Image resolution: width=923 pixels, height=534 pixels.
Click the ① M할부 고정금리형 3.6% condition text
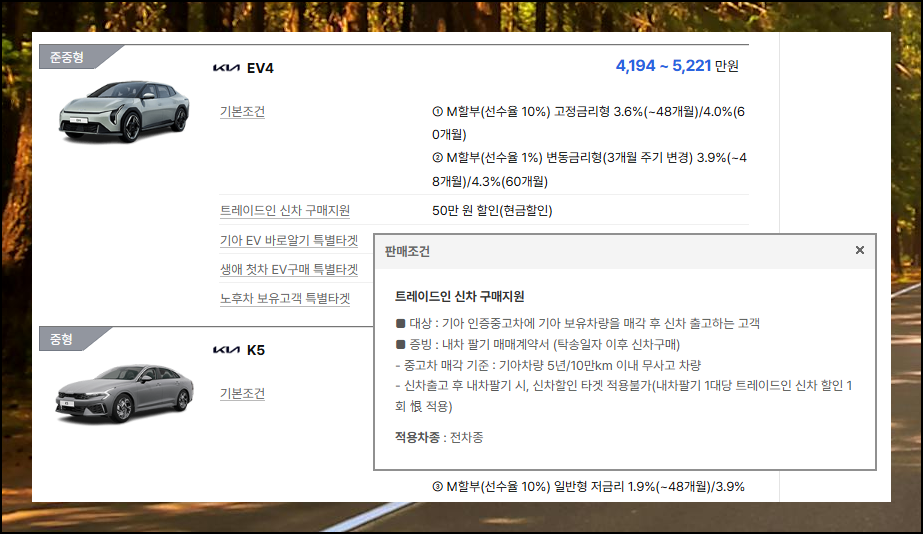pyautogui.click(x=589, y=123)
